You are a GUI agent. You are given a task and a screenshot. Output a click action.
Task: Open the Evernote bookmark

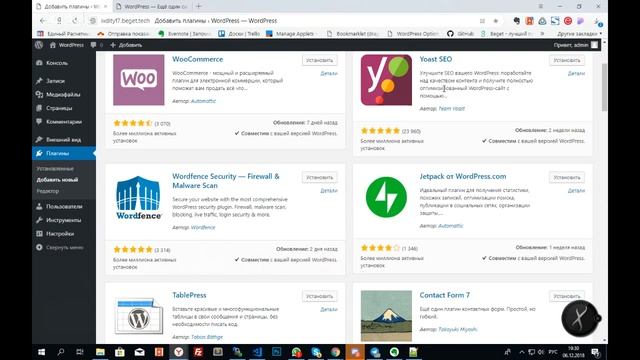(x=184, y=34)
